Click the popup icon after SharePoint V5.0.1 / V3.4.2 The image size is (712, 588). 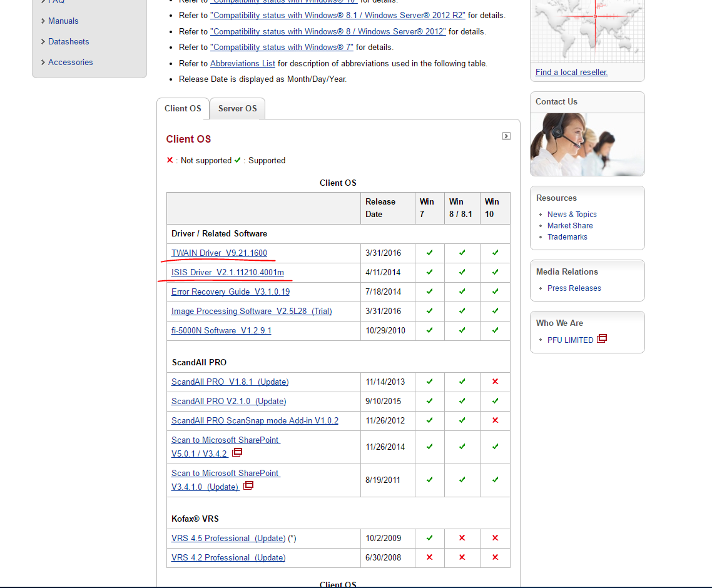[237, 453]
